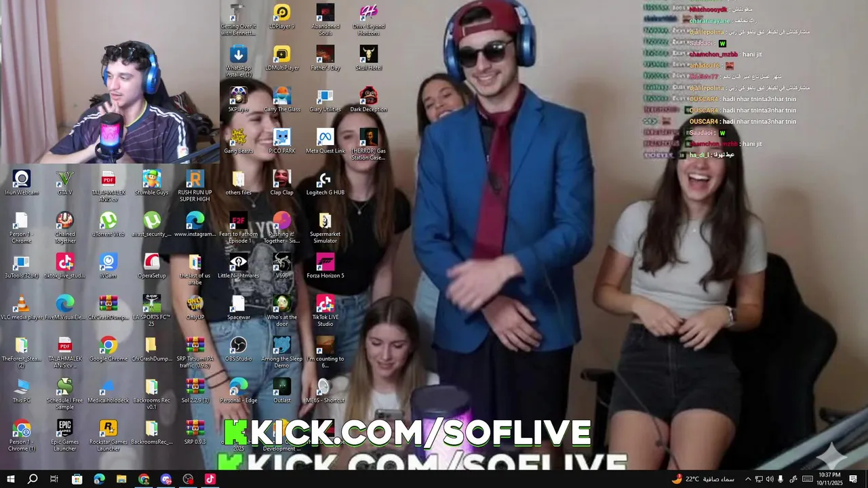Open the www.instagram Edge shortcut
The width and height of the screenshot is (868, 488).
click(195, 224)
